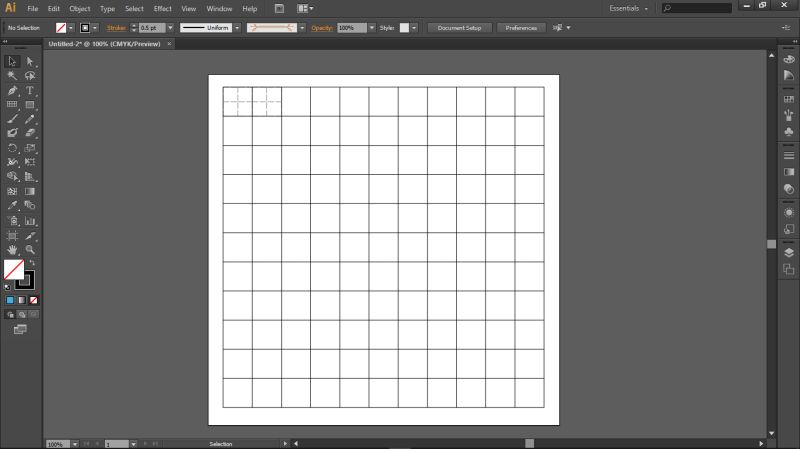Screen dimensions: 800x449
Task: Set paint mode to None
Action: pyautogui.click(x=33, y=300)
